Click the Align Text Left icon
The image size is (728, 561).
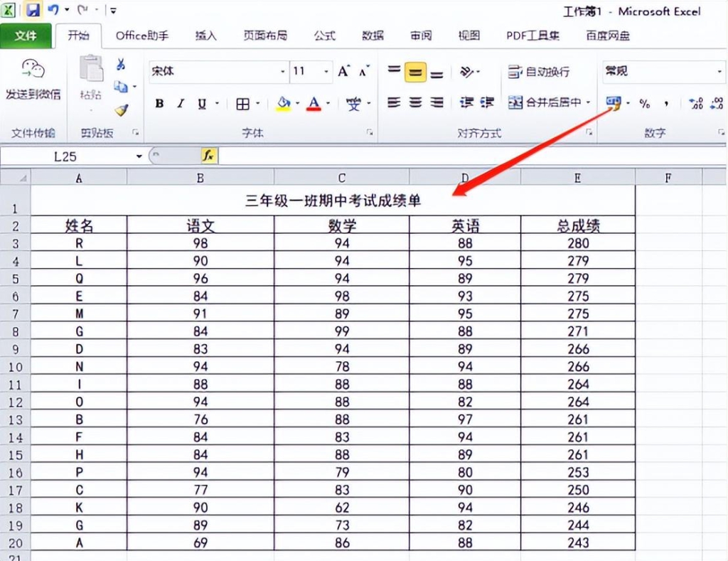[394, 102]
